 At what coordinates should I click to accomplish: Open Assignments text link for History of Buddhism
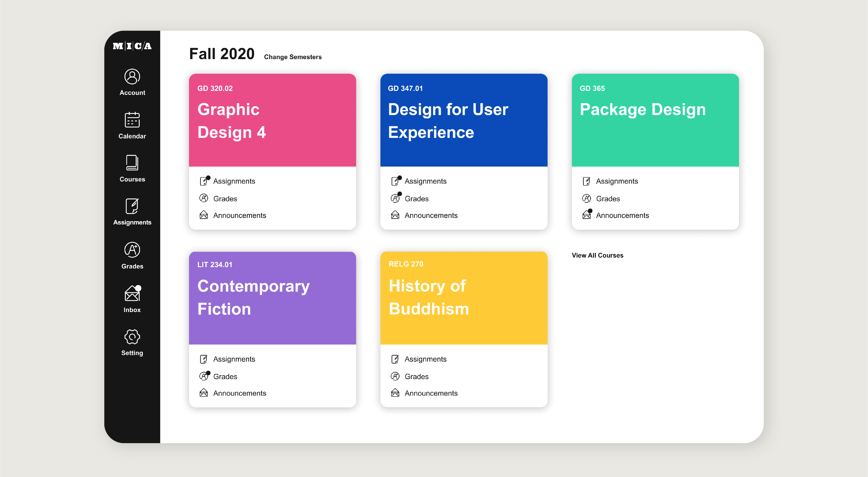(x=425, y=359)
